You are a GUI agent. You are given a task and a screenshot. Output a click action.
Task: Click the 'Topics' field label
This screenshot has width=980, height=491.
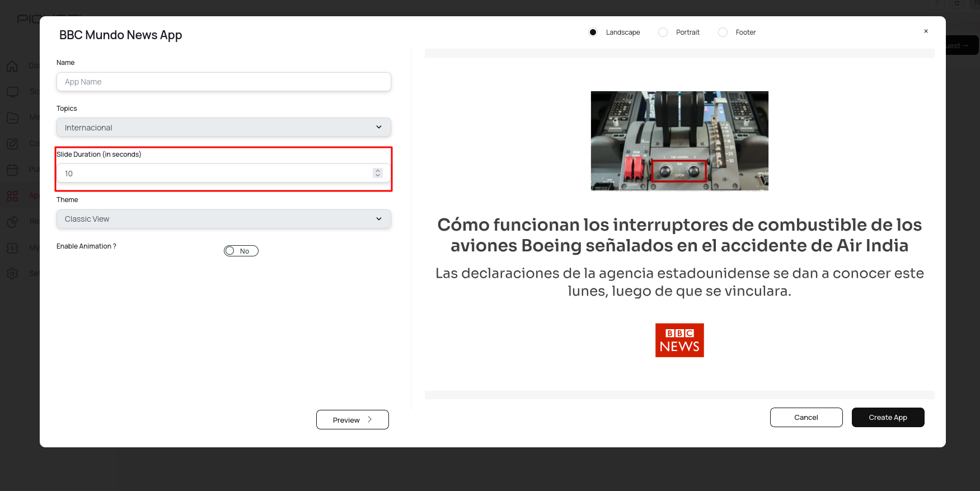tap(67, 109)
